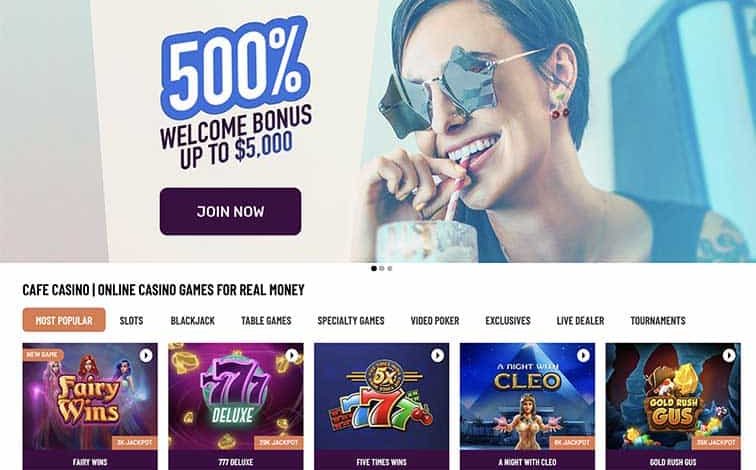Click the play icon on 777 Deluxe
756x470 pixels.
pyautogui.click(x=292, y=356)
